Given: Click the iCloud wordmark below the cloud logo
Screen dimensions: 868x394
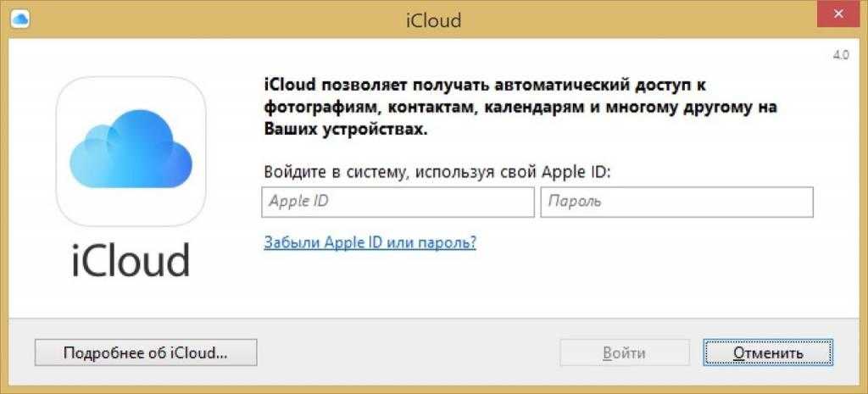Looking at the screenshot, I should pos(131,259).
